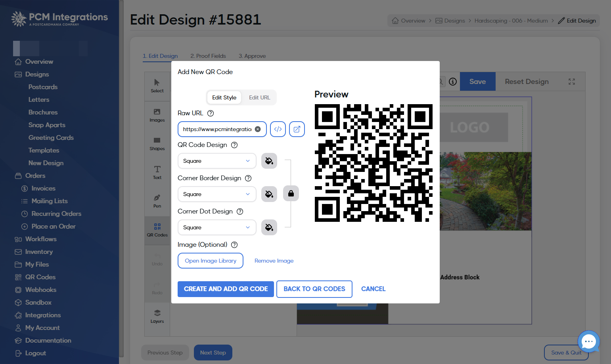Activate the Text tool
611x364 pixels.
(157, 173)
